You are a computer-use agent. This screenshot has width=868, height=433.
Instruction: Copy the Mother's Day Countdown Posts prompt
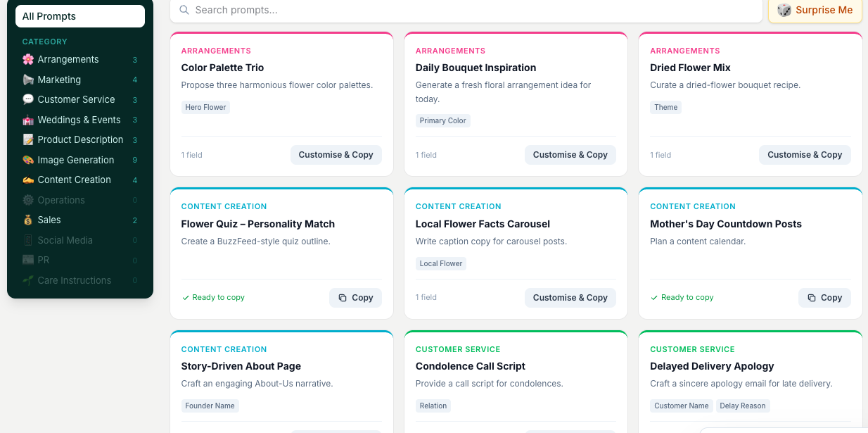824,298
